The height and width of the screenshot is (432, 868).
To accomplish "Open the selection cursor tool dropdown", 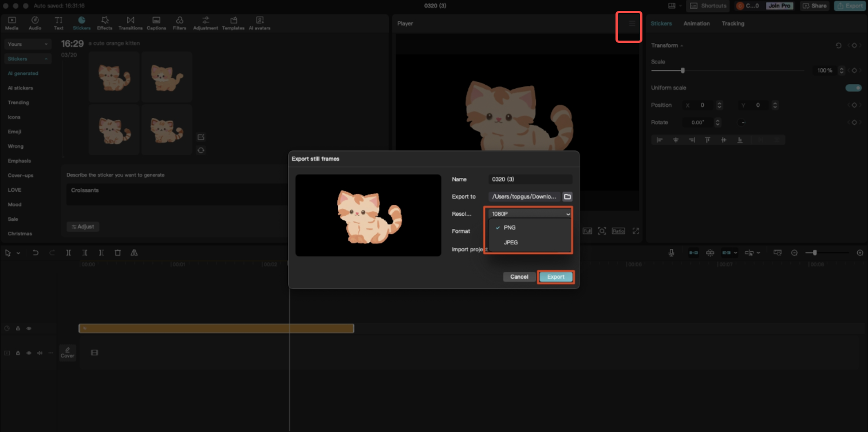I will pos(18,253).
